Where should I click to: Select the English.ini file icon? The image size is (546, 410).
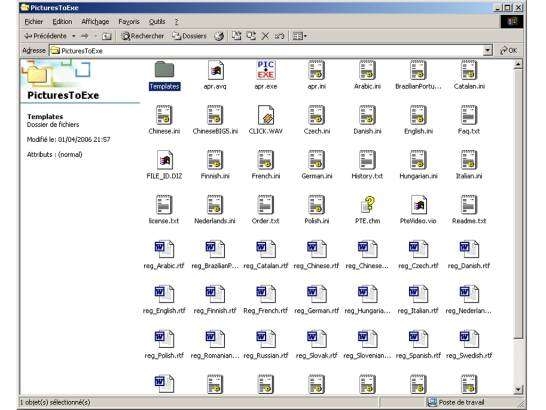tap(418, 115)
